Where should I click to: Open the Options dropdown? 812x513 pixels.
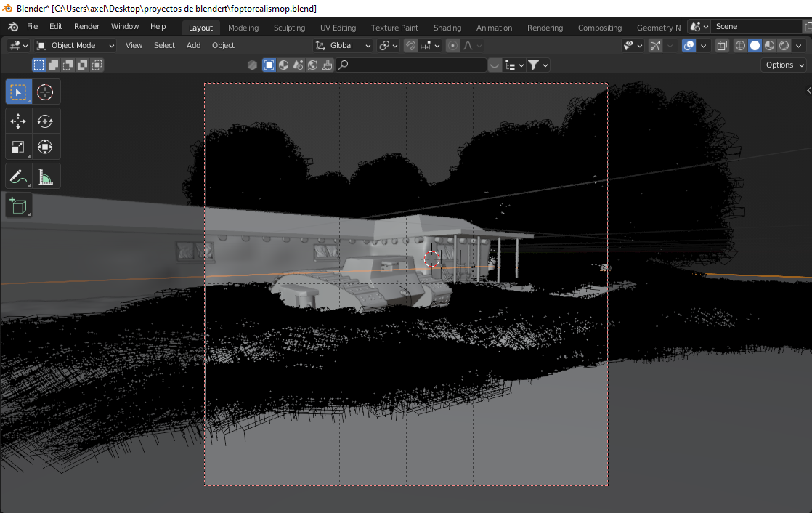point(784,65)
